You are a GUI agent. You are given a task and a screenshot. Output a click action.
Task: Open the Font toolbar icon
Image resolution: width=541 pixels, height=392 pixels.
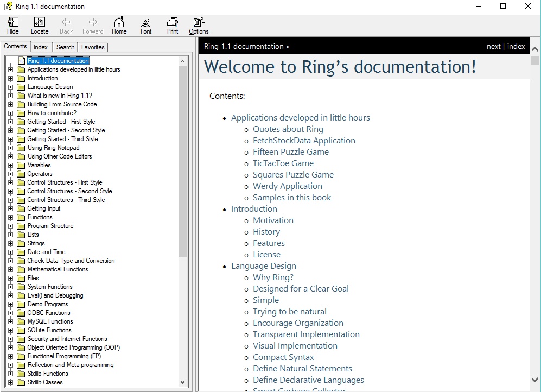click(x=145, y=26)
